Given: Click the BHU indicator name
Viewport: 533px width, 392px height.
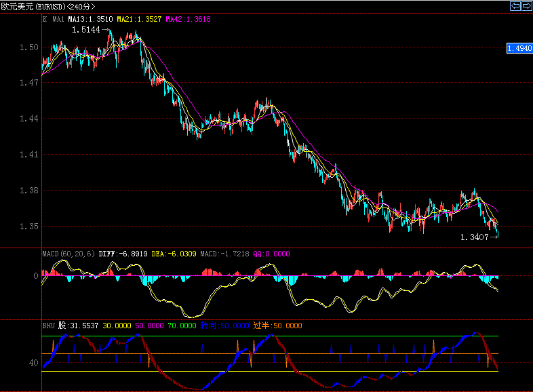Looking at the screenshot, I should tap(49, 326).
